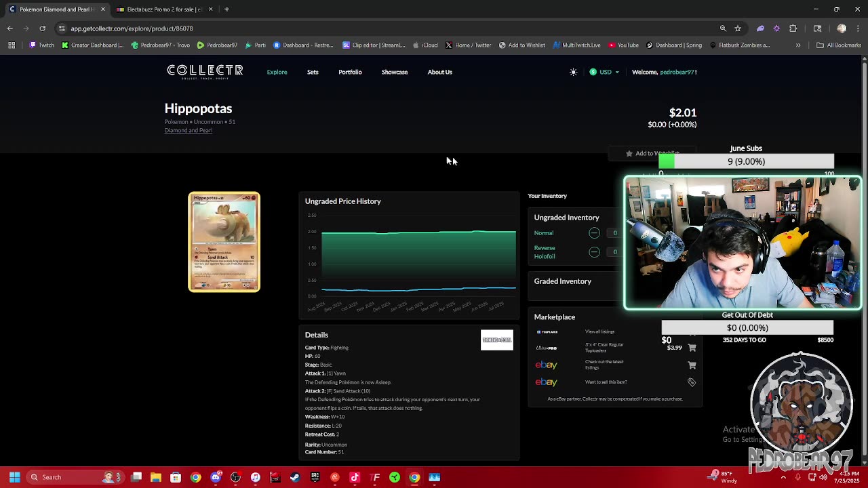Open the Pedrobear97 - Trovo bookmark

pyautogui.click(x=161, y=45)
